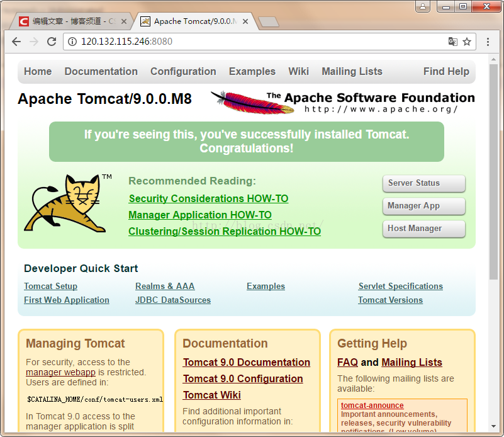Open a new tab
The height and width of the screenshot is (437, 504).
click(269, 22)
